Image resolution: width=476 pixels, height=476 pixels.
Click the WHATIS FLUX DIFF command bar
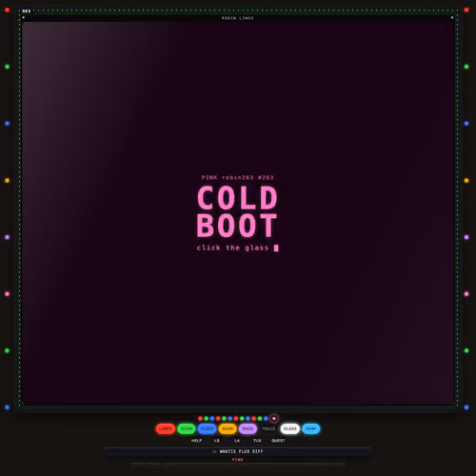click(x=238, y=451)
